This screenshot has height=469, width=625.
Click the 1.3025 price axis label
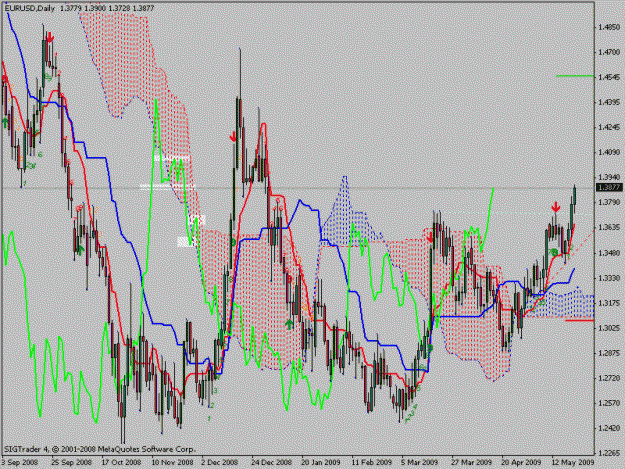609,328
